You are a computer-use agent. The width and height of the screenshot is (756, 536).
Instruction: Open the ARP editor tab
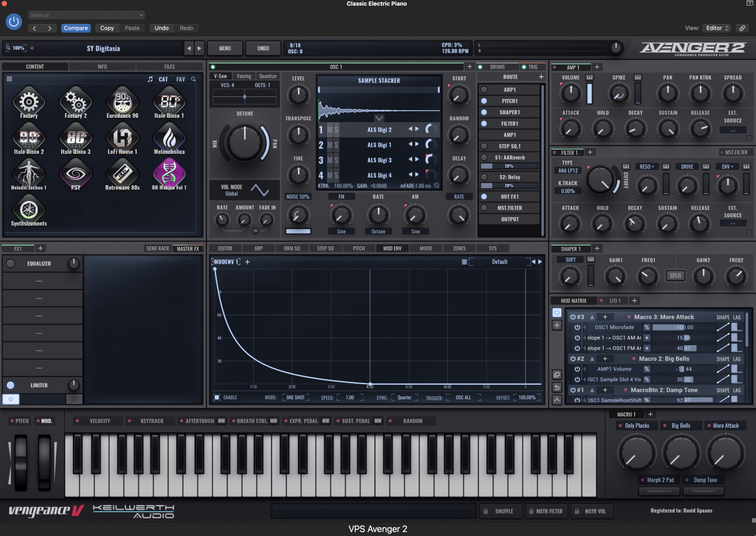click(258, 248)
